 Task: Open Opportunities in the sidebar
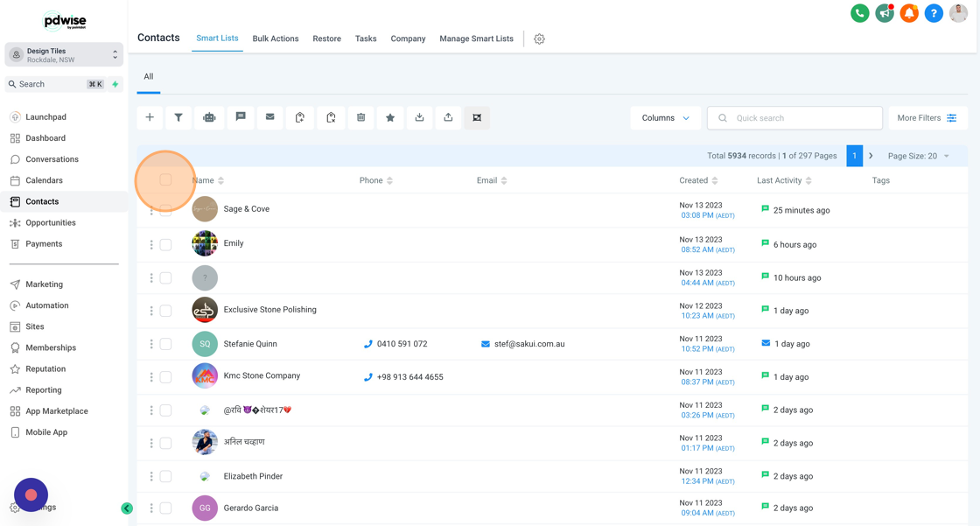[51, 222]
